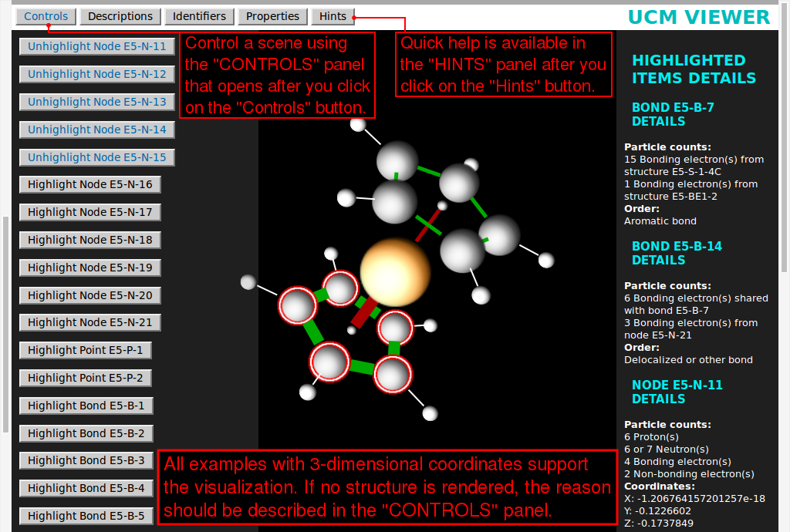
Task: Open the Identifiers tab
Action: 199,17
